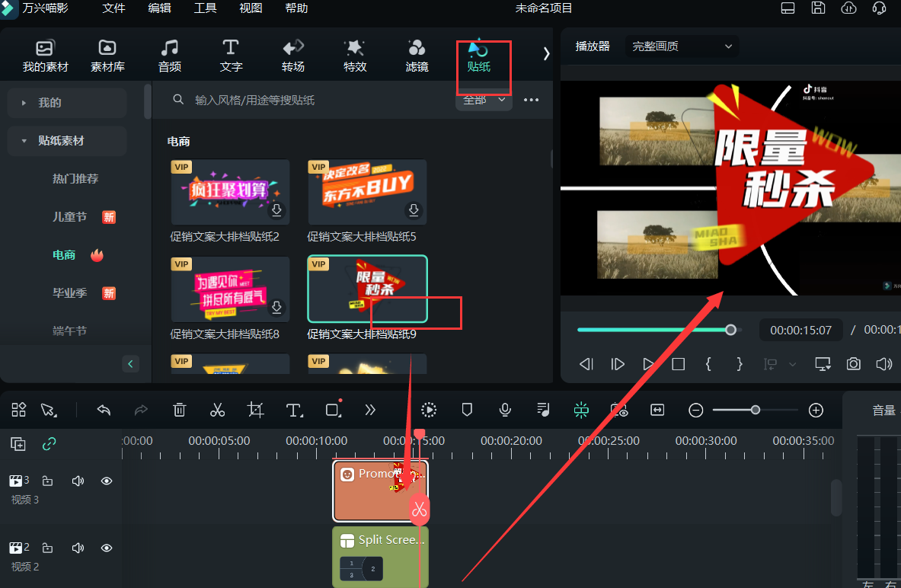The image size is (901, 588).
Task: Collapse the sidebar with the green chevron
Action: tap(130, 364)
